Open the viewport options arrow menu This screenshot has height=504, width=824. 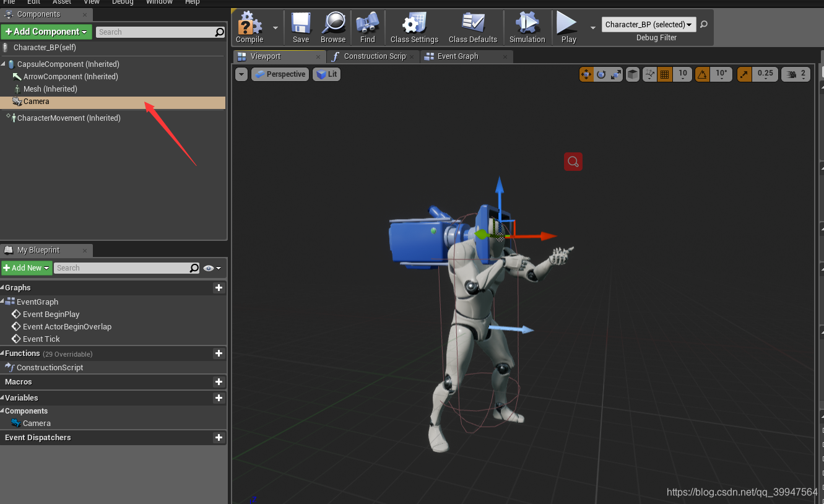tap(241, 74)
